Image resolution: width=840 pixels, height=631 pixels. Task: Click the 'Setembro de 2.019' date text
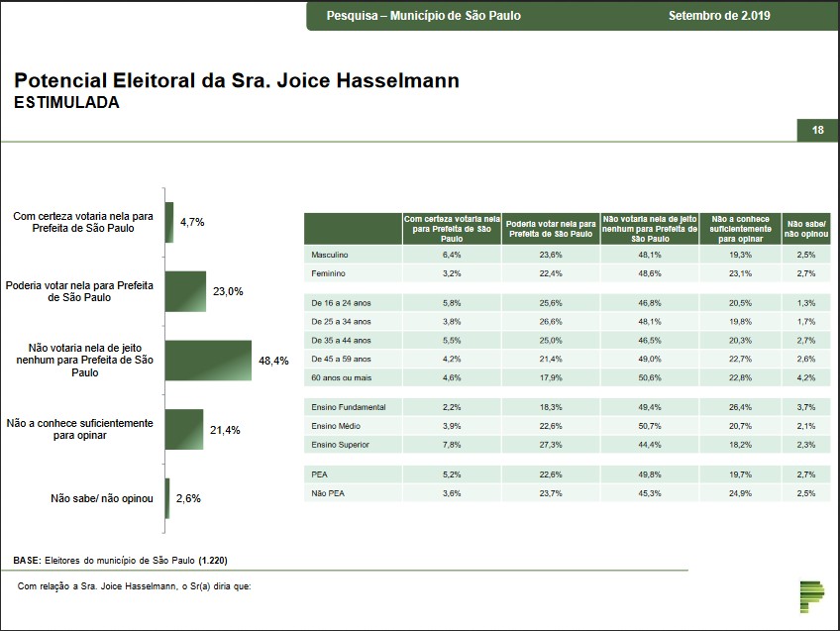click(x=719, y=16)
